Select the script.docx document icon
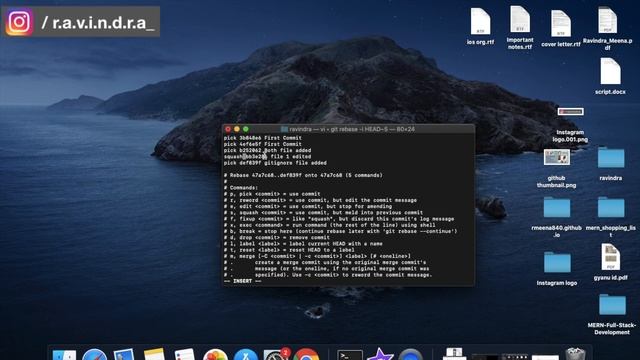The image size is (640, 360). [610, 71]
